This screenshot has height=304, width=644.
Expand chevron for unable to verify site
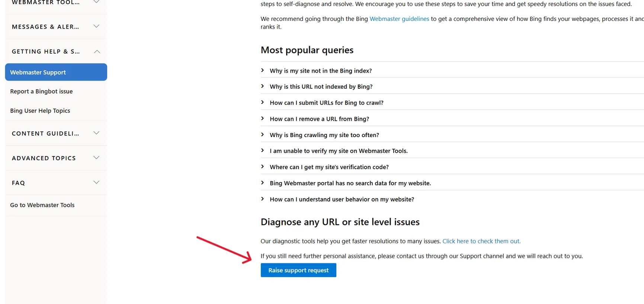point(262,150)
